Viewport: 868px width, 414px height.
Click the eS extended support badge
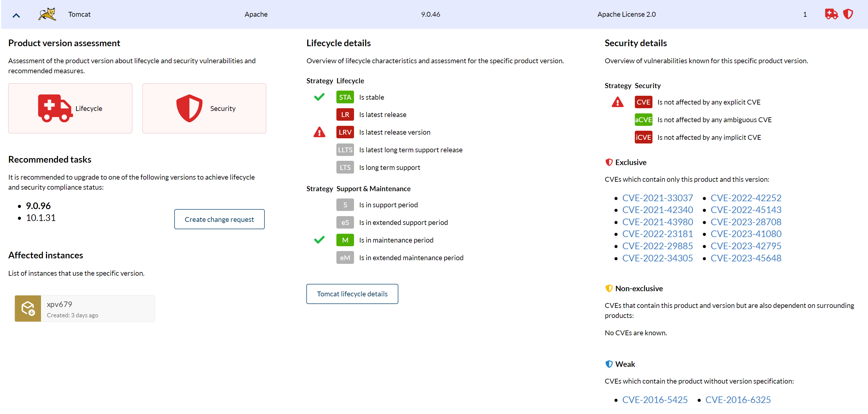[x=345, y=223]
